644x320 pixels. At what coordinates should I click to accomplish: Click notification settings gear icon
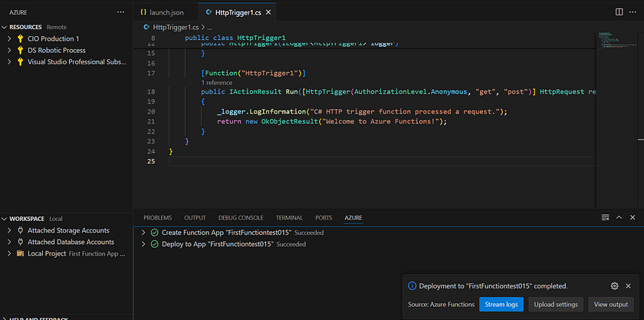(614, 285)
